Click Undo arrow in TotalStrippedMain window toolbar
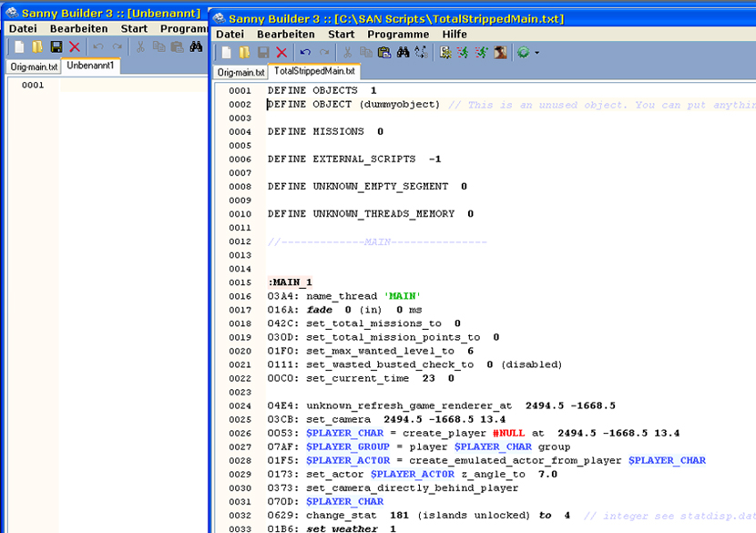 click(306, 53)
